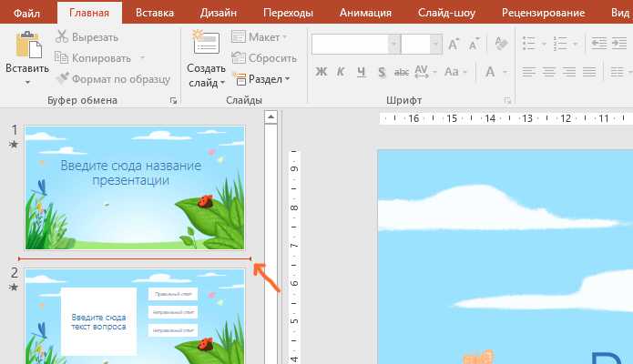Select the slide 2 thumbnail
This screenshot has height=364, width=633.
135,317
